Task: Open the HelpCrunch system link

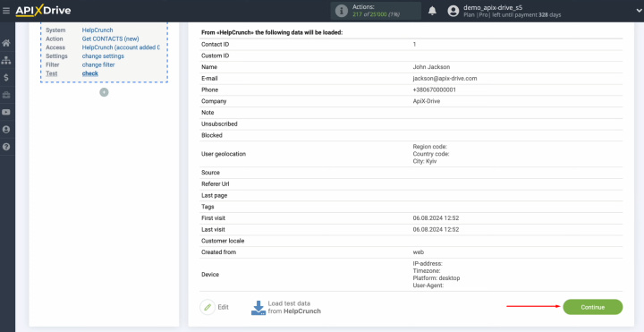Action: coord(97,30)
